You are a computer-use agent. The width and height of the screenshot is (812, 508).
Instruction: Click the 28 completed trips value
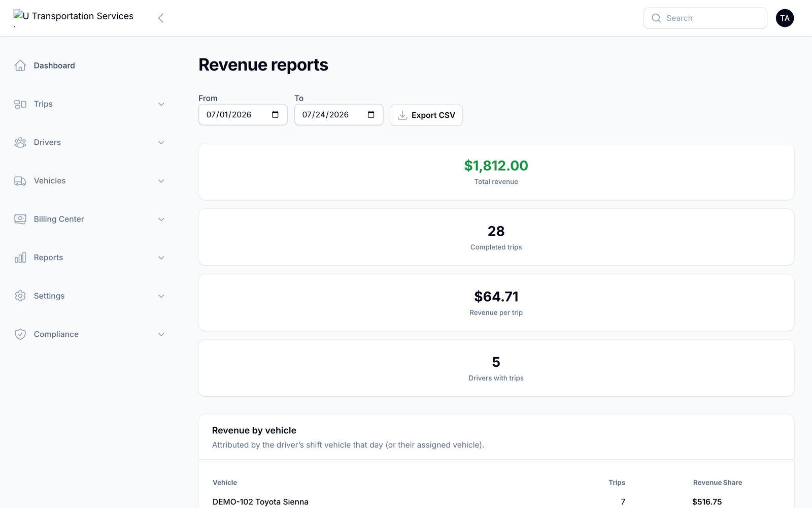[496, 231]
